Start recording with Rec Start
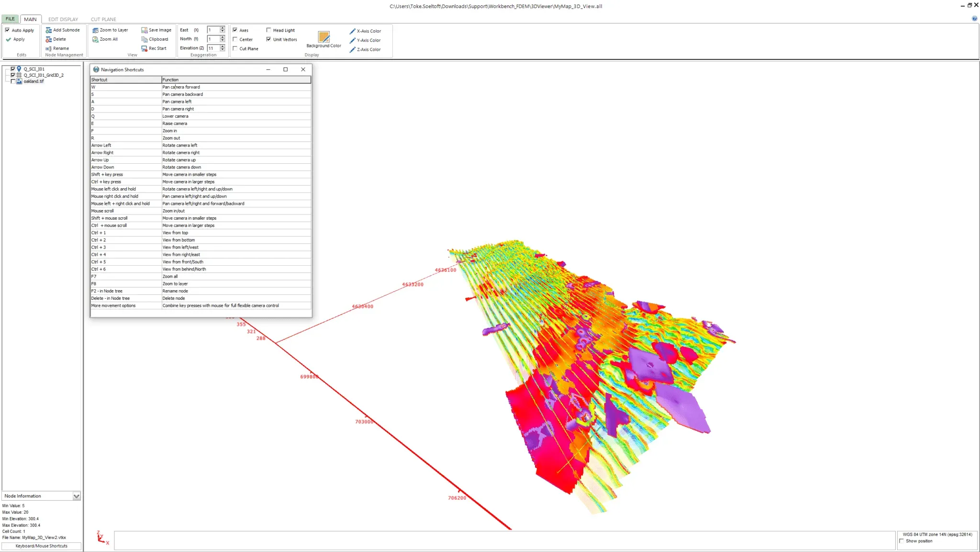This screenshot has height=552, width=980. [x=144, y=48]
